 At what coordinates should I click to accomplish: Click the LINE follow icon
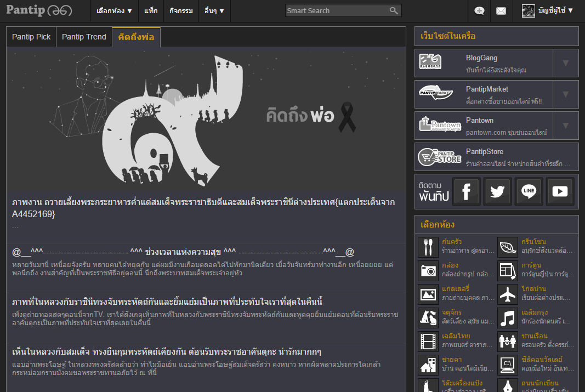click(x=529, y=191)
